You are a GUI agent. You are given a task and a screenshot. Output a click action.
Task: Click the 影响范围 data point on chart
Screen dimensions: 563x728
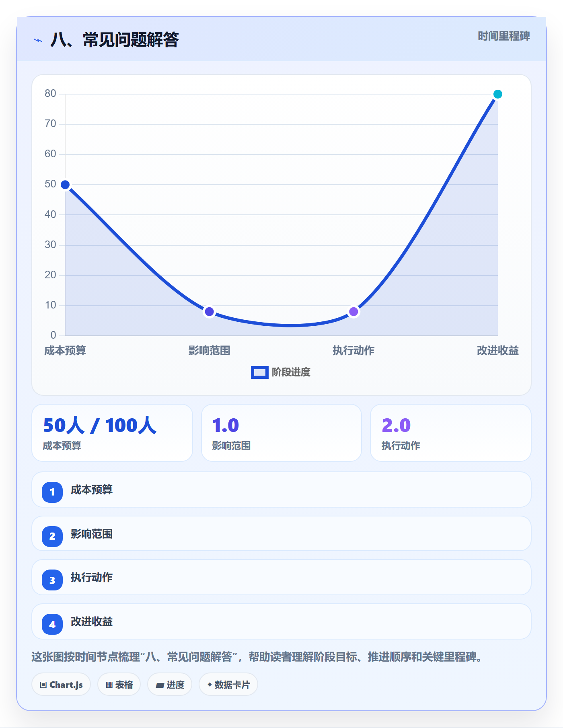pos(209,312)
